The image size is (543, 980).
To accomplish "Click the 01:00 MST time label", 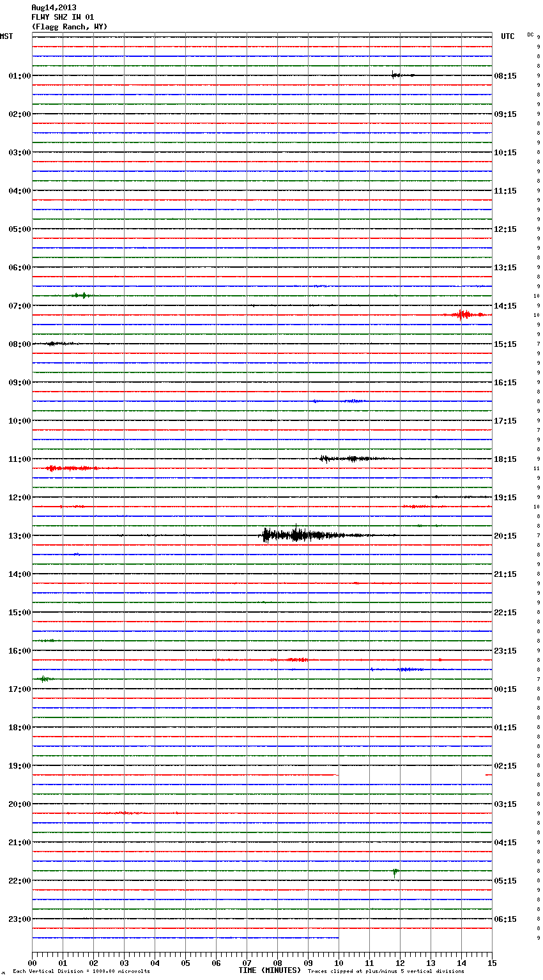I will (x=19, y=76).
